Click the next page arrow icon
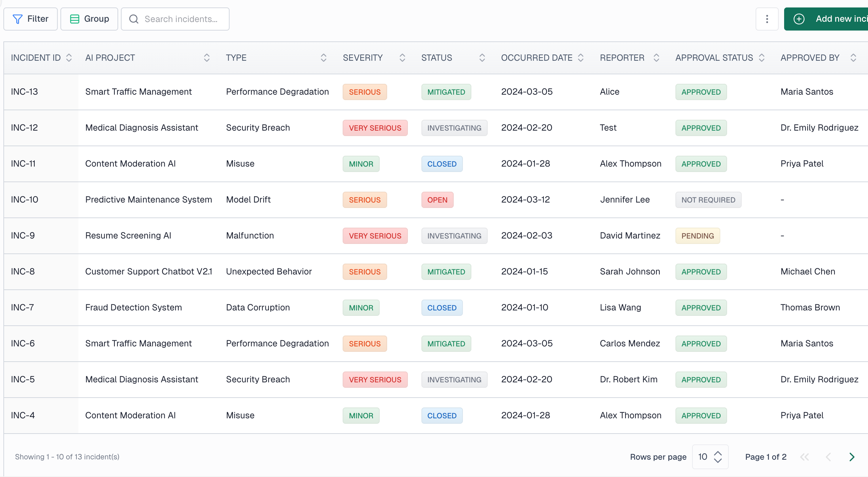Viewport: 868px width, 477px height. [x=852, y=457]
